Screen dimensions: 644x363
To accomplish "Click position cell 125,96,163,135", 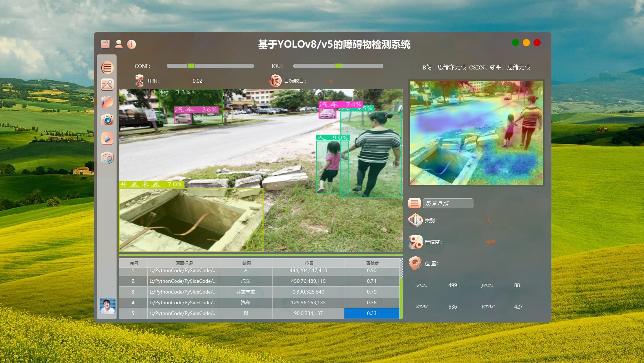I will 308,302.
